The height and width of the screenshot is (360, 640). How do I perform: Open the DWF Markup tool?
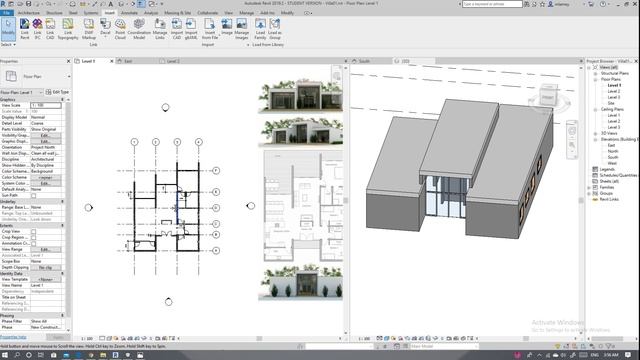coord(89,29)
